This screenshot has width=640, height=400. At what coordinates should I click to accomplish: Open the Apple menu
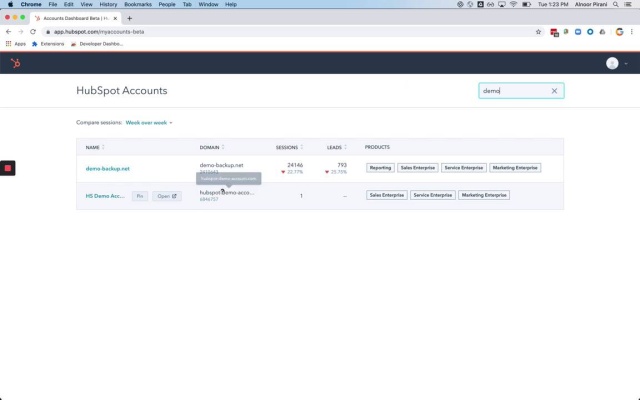(x=10, y=4)
